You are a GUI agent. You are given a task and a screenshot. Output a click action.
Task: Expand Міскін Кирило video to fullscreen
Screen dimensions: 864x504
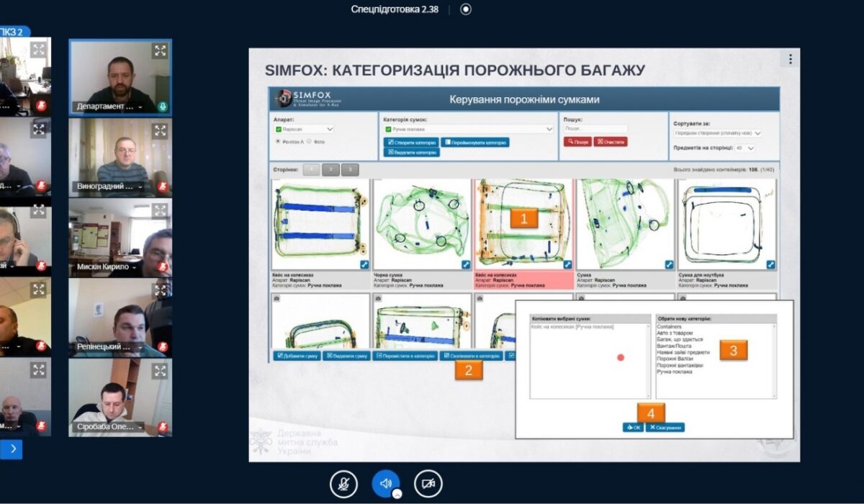click(x=160, y=211)
